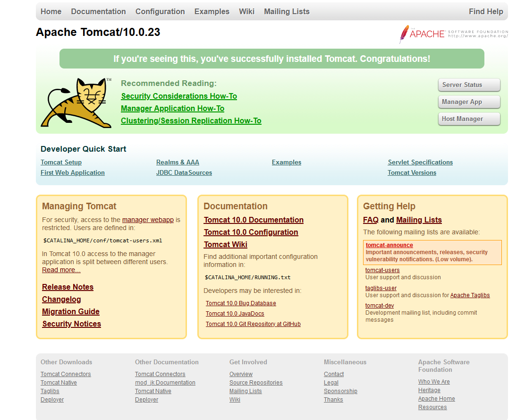The height and width of the screenshot is (420, 525).
Task: Open the Tomcat Versions link
Action: pyautogui.click(x=412, y=172)
